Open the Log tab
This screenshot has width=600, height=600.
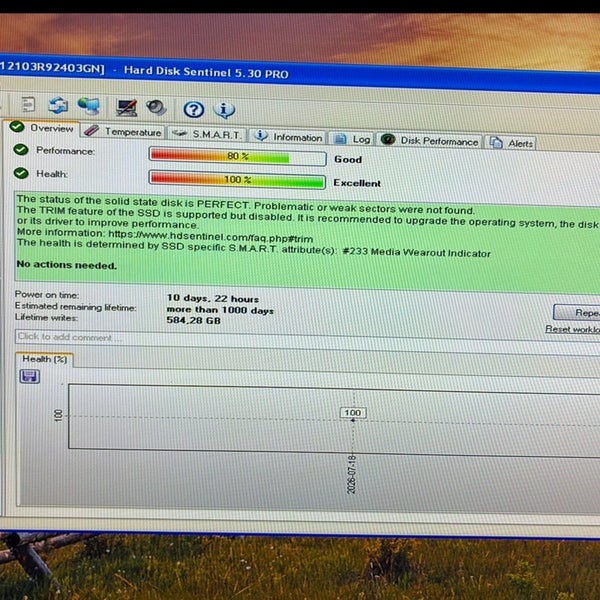click(x=351, y=139)
